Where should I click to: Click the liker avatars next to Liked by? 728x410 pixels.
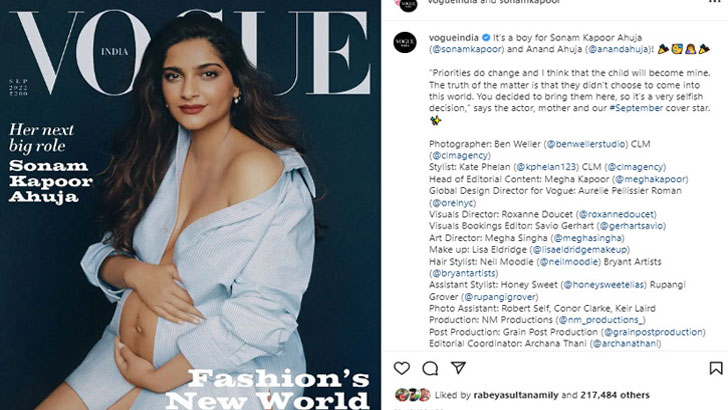pyautogui.click(x=413, y=395)
